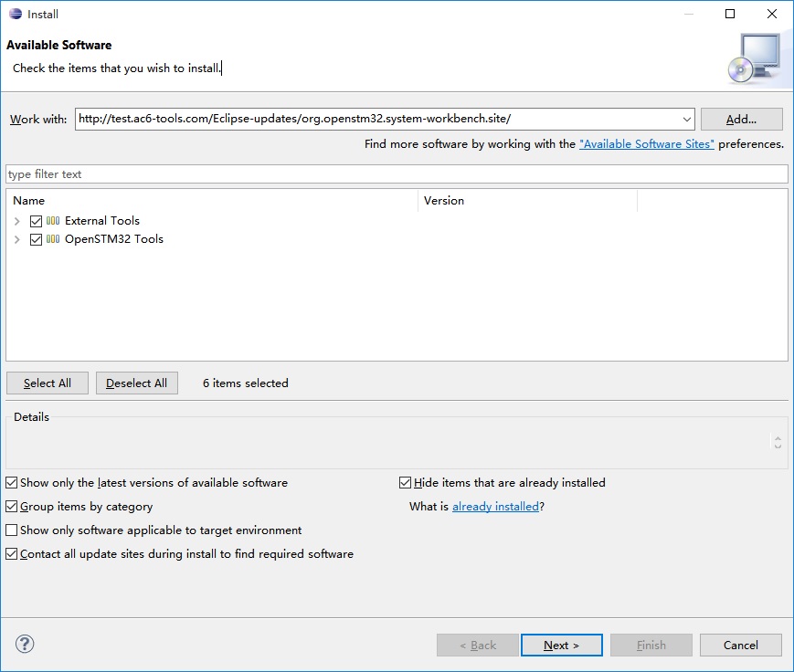
Task: Expand the OpenSTM32 Tools tree node
Action: tap(16, 239)
